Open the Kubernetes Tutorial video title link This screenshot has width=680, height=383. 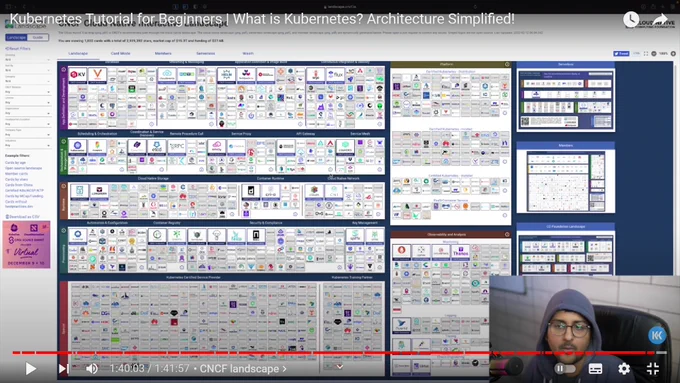[x=262, y=19]
